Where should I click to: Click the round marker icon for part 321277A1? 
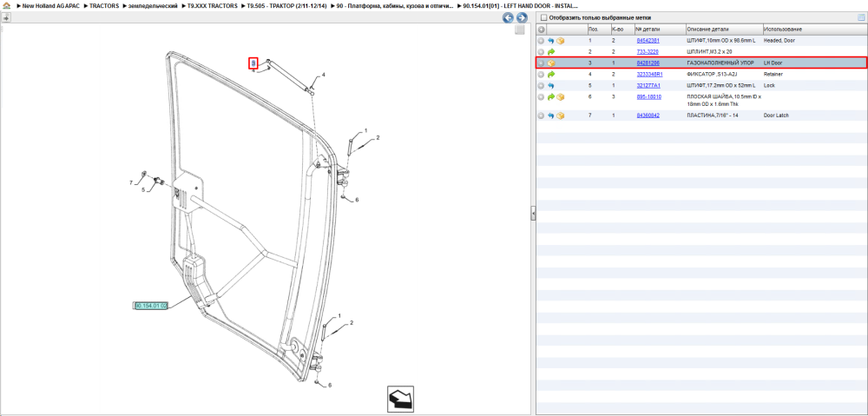pos(541,86)
